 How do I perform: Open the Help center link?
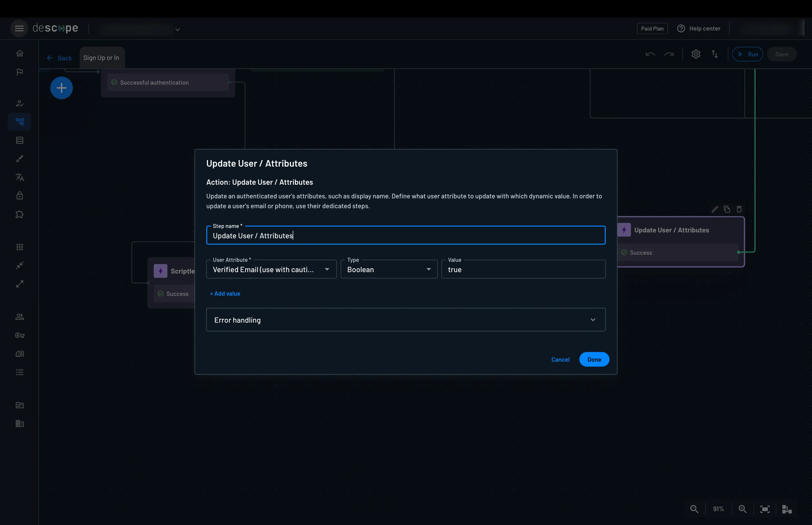705,29
